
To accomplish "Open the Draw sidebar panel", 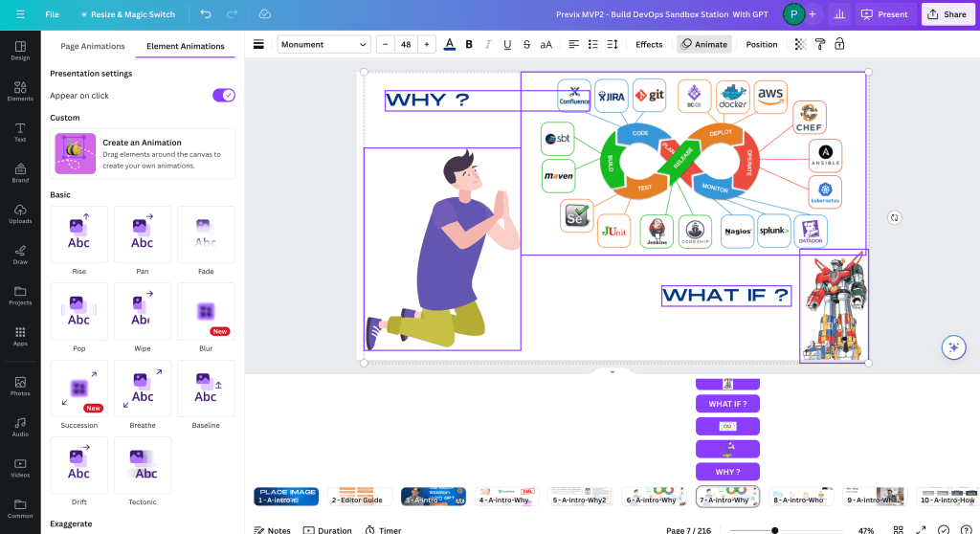I will tap(20, 255).
